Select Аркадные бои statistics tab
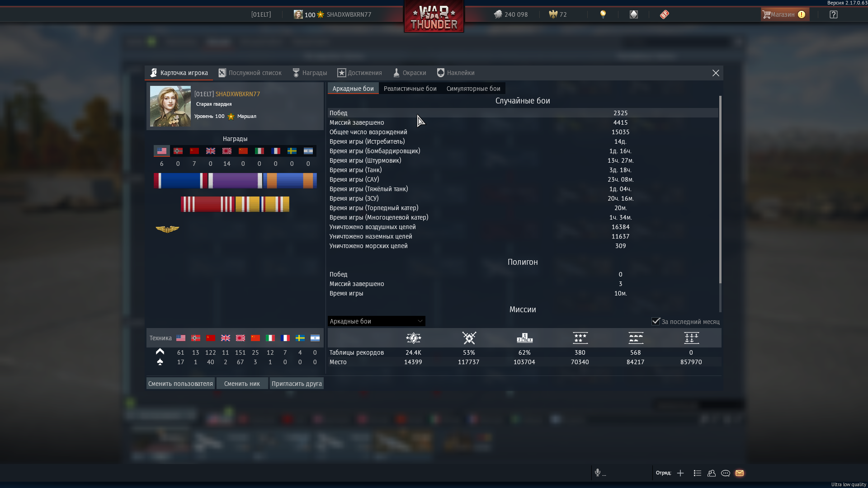868x488 pixels. (x=353, y=89)
